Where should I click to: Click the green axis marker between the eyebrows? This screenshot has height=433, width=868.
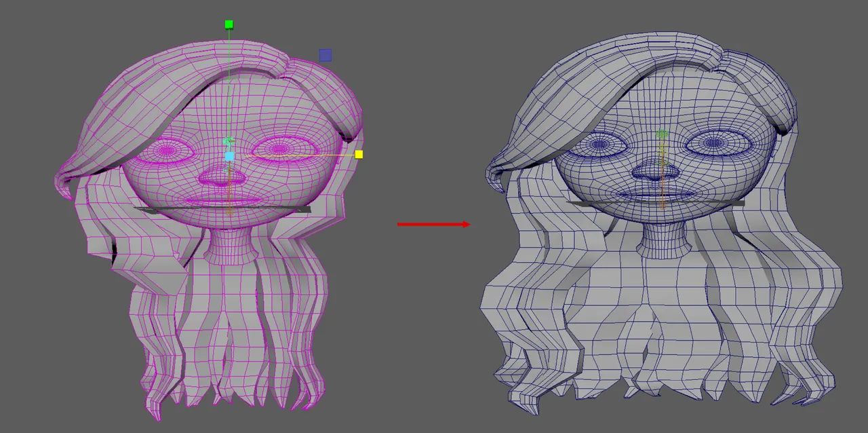[226, 140]
